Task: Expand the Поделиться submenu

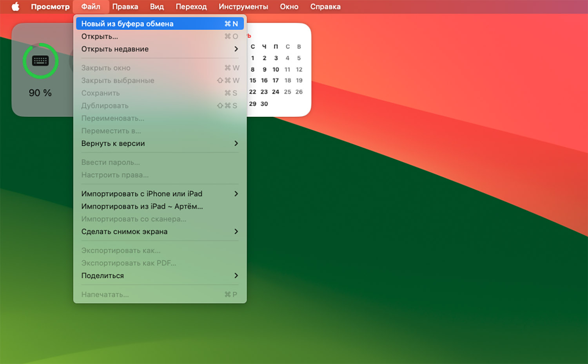Action: (160, 275)
